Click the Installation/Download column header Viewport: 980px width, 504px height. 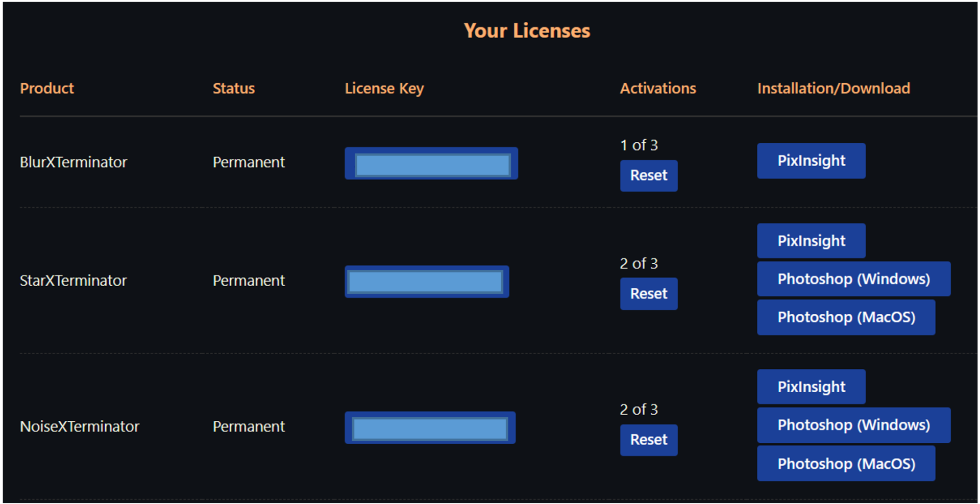tap(834, 88)
